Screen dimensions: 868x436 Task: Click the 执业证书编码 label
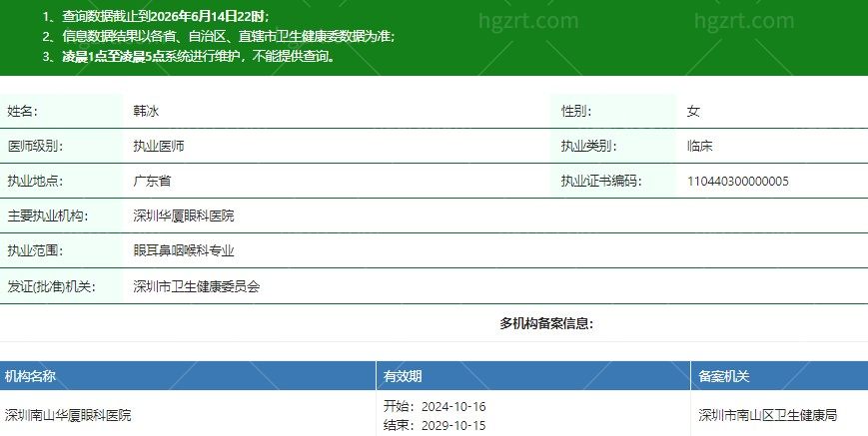click(x=601, y=181)
